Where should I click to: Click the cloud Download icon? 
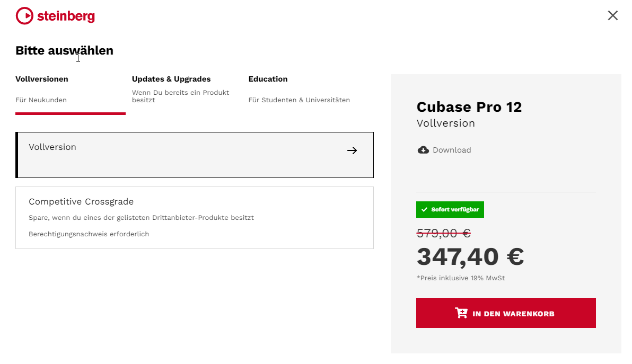(x=423, y=150)
